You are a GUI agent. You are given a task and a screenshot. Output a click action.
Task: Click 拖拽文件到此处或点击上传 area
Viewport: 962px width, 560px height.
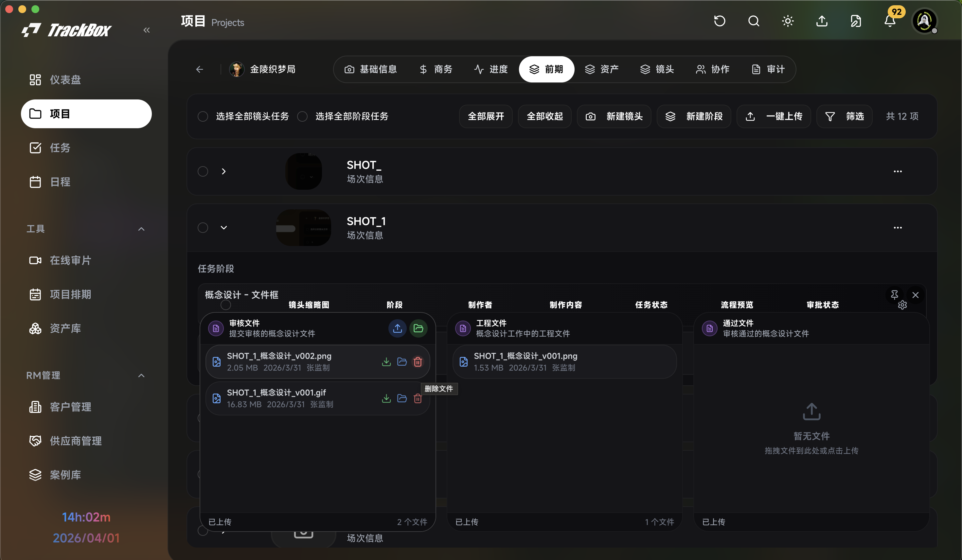point(811,451)
